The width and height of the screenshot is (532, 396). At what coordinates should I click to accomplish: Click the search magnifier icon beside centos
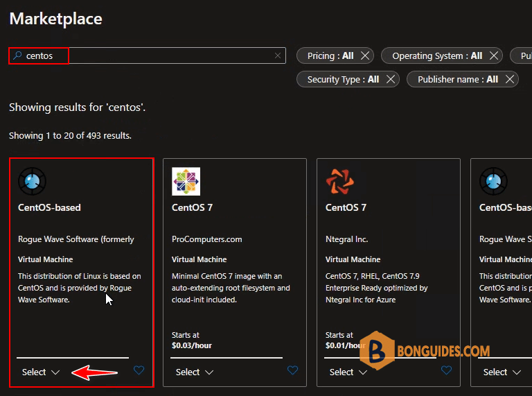click(x=17, y=55)
